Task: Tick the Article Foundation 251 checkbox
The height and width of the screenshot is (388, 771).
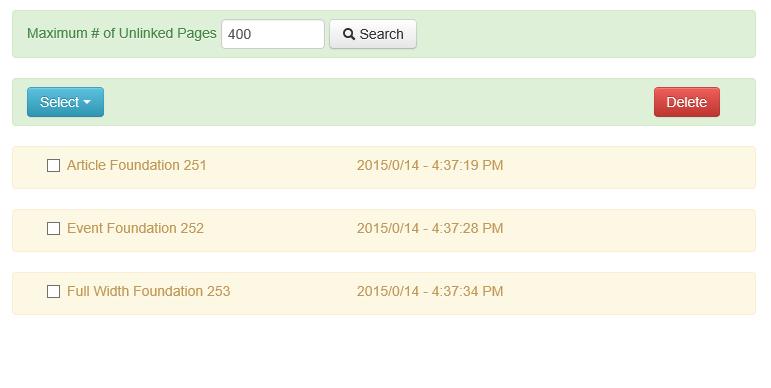Action: click(x=54, y=165)
